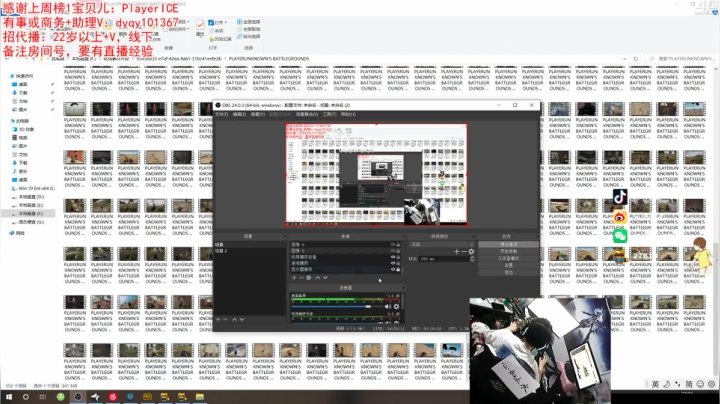
Task: Click IME English/Chinese mode indicator 英
Action: [655, 384]
